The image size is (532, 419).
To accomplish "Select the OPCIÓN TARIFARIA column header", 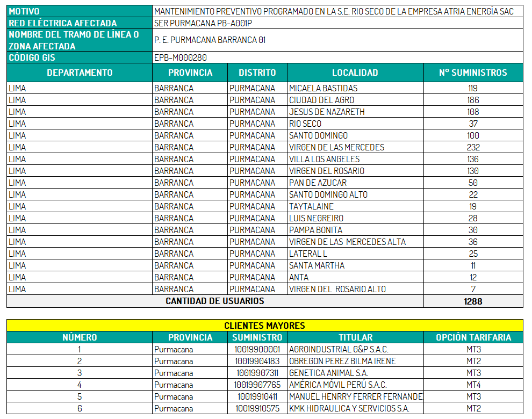I will pyautogui.click(x=473, y=337).
